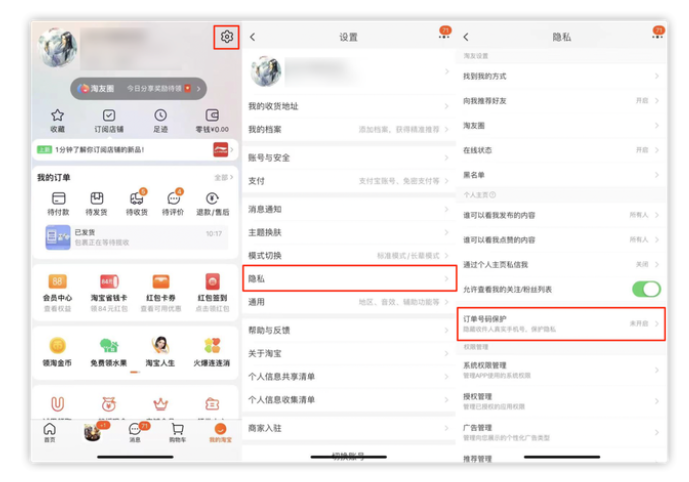Screen dimensions: 689x482
Task: Open 订单号码保护 setting
Action: point(562,324)
